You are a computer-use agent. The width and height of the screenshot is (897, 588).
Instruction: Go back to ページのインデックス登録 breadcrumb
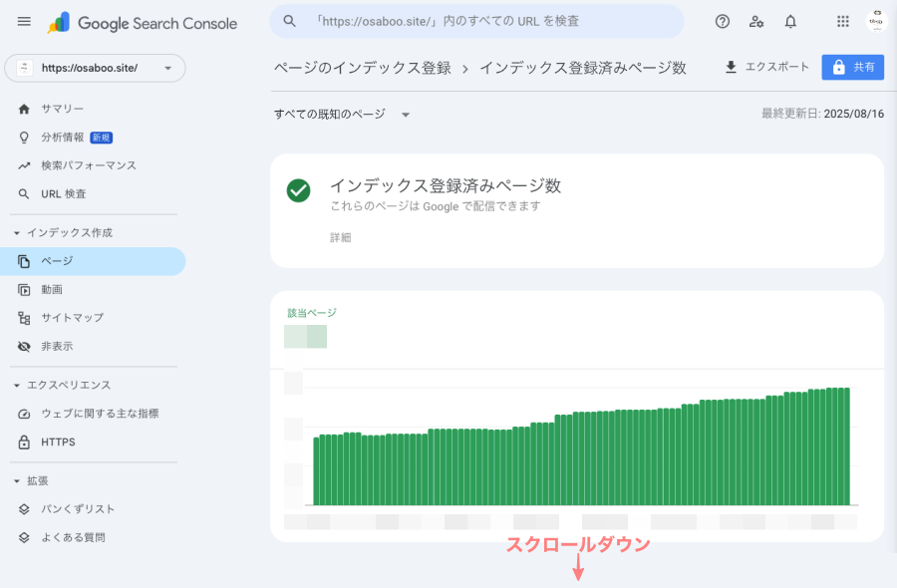(363, 68)
